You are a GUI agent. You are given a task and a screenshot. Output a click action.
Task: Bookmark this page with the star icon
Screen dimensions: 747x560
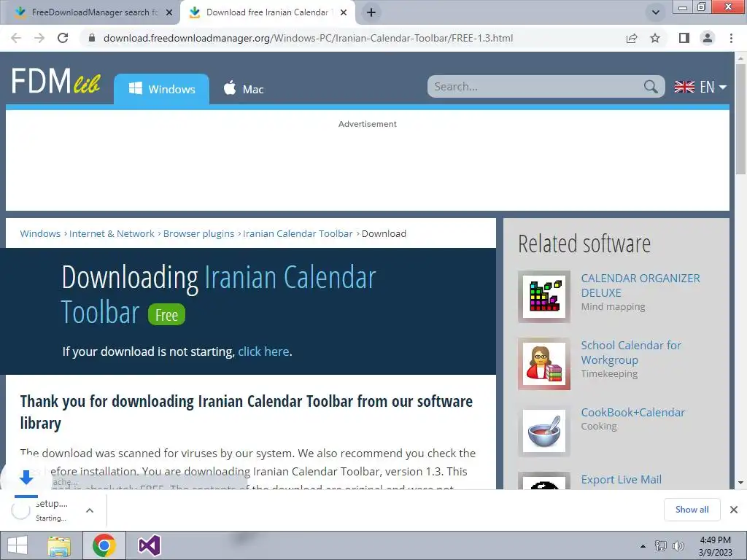coord(655,38)
